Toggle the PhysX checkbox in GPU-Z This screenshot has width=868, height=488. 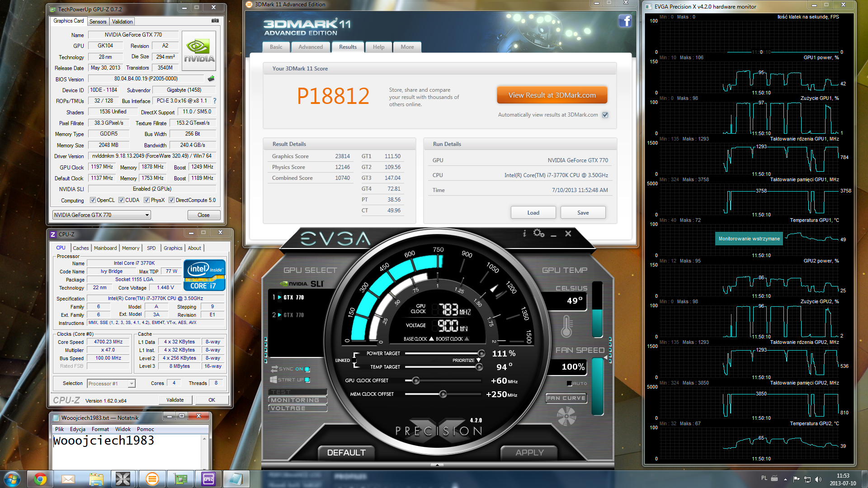click(146, 200)
